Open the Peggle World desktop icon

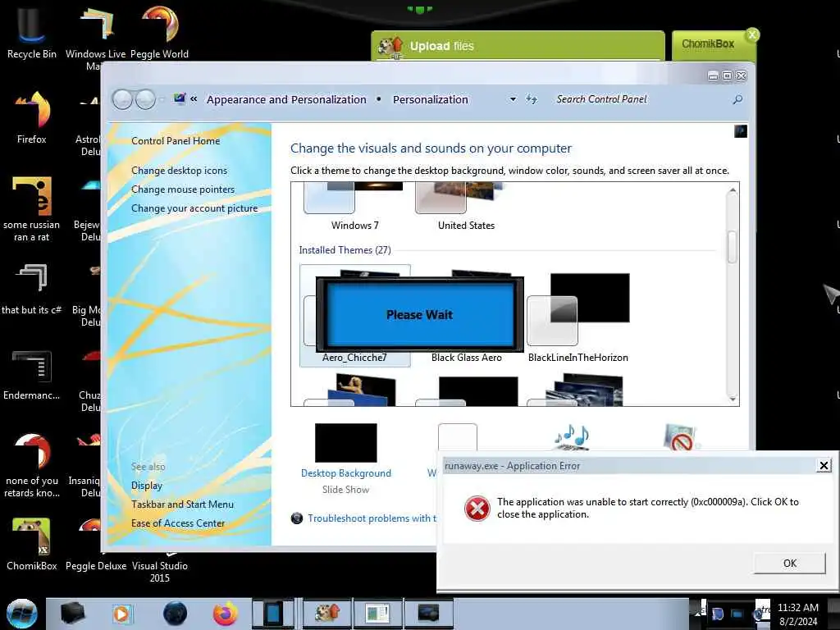[x=160, y=32]
